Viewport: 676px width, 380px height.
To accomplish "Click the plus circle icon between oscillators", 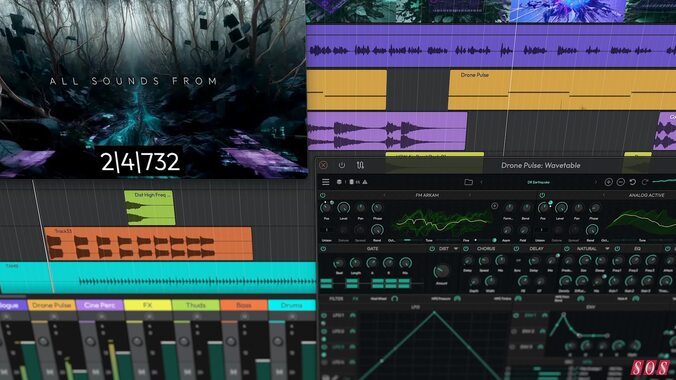I will click(494, 206).
